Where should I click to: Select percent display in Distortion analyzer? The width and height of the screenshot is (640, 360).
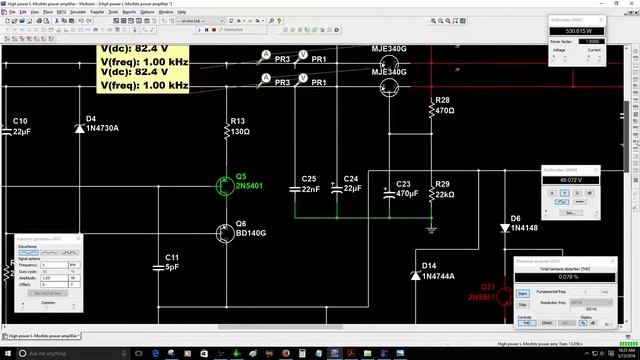tap(583, 323)
